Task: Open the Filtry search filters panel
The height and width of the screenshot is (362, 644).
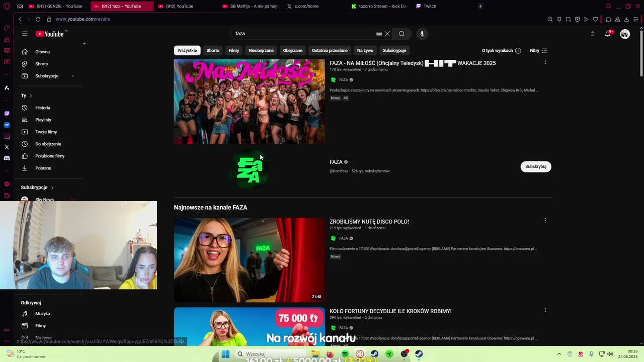Action: [x=538, y=50]
